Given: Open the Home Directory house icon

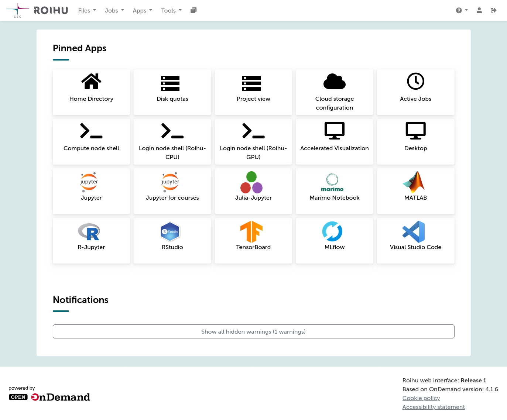Looking at the screenshot, I should point(91,81).
